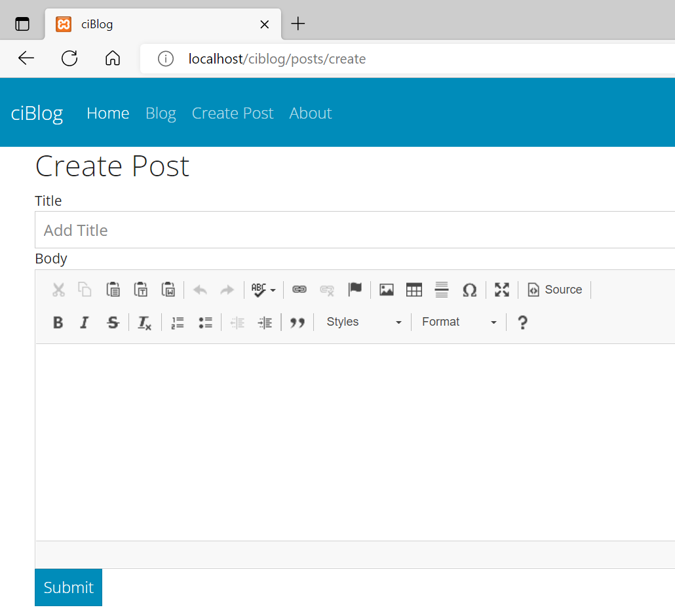Open the spell check ABC dropdown
Image resolution: width=675 pixels, height=616 pixels.
(263, 290)
